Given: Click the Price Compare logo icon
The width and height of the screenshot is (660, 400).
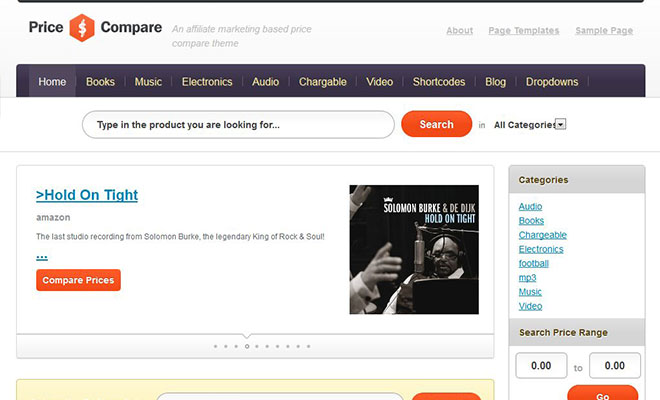Looking at the screenshot, I should click(x=84, y=29).
